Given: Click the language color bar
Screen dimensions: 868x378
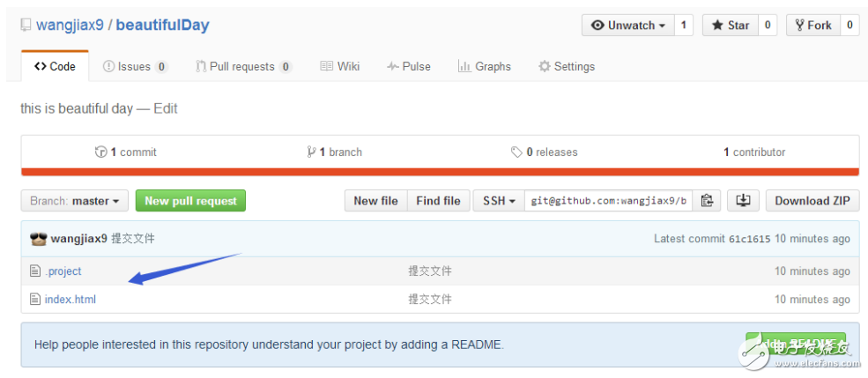Looking at the screenshot, I should click(x=440, y=172).
